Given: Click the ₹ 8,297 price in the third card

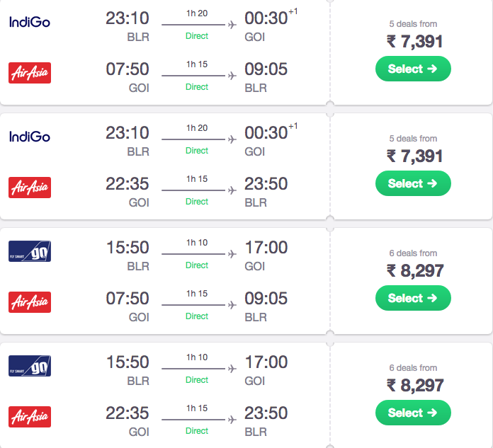Looking at the screenshot, I should 415,271.
